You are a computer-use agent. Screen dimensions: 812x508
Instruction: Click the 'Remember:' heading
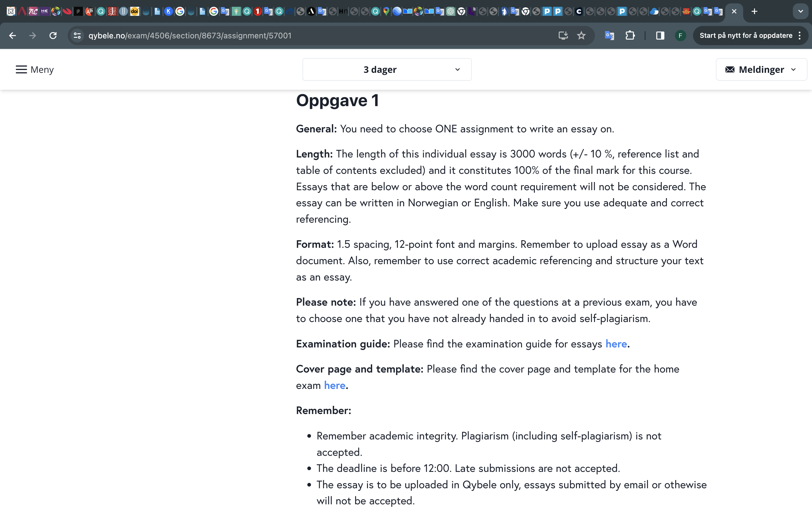point(323,411)
